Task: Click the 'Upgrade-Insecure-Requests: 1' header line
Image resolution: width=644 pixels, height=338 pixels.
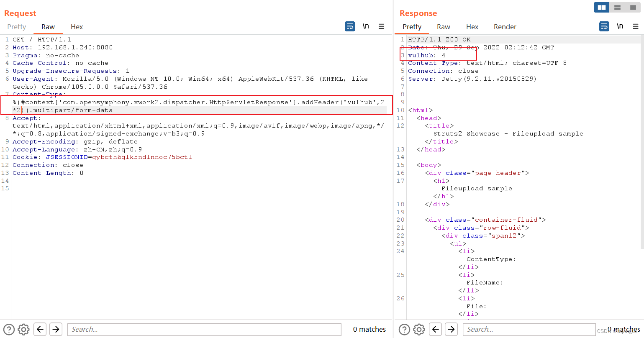Action: 71,71
